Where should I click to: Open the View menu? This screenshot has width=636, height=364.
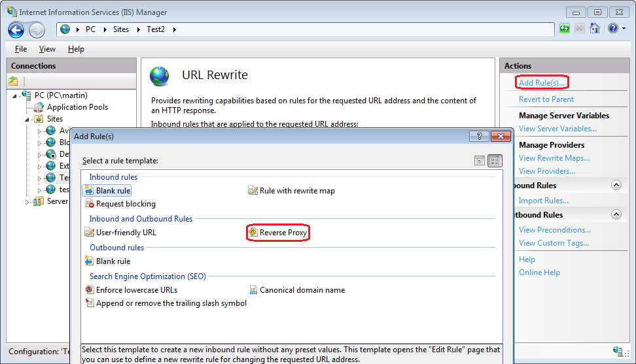click(47, 49)
